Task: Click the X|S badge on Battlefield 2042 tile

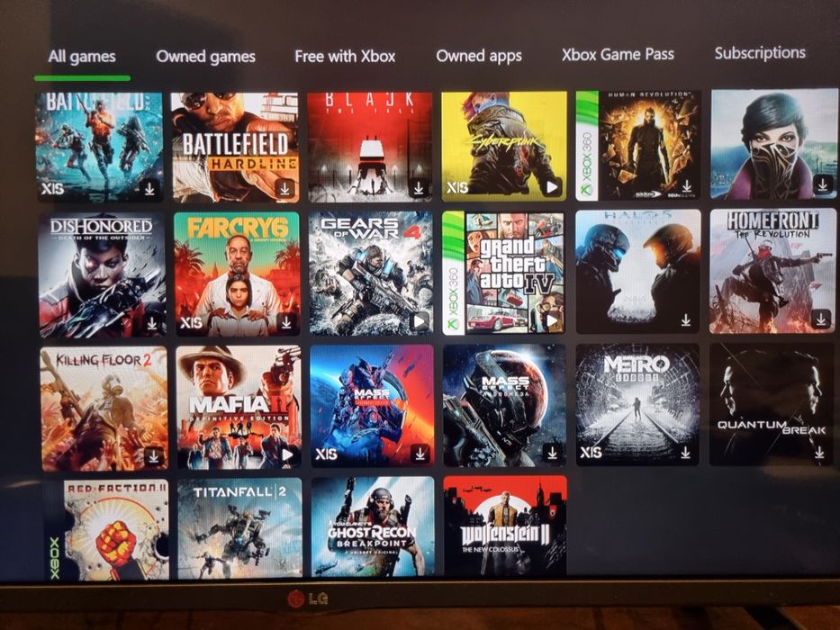Action: [52, 189]
